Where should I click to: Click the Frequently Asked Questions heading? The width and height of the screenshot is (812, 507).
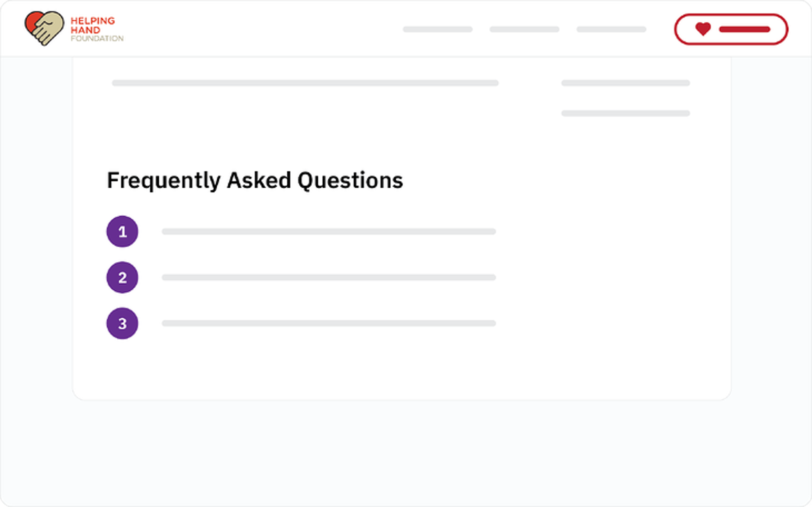[255, 181]
